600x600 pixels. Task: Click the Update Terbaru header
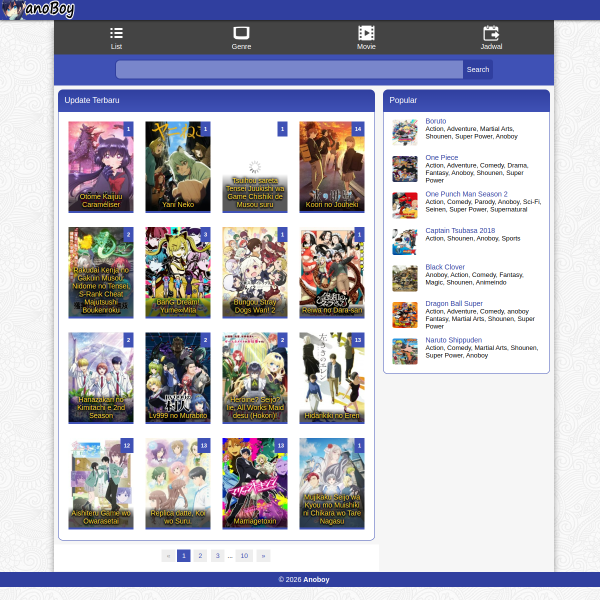tap(216, 100)
